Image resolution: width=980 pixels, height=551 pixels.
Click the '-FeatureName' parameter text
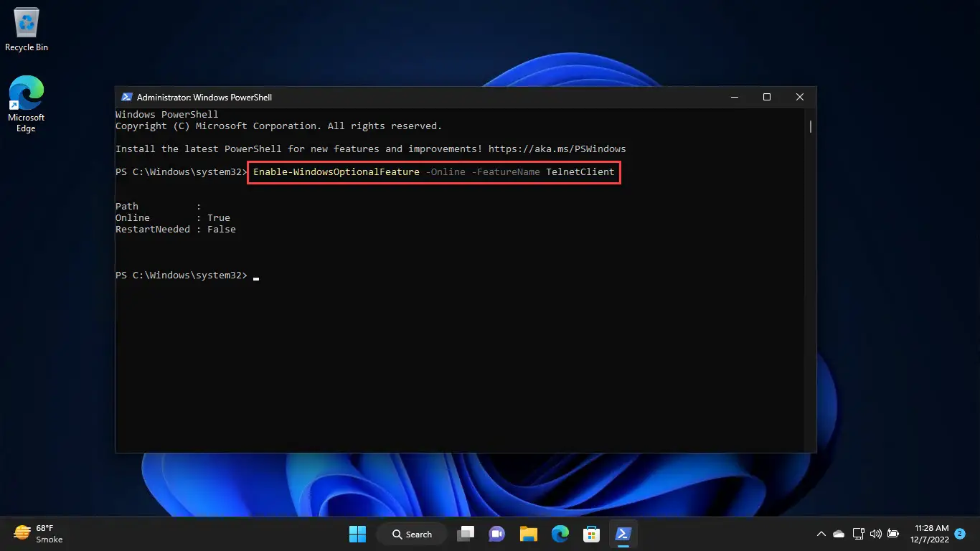pos(506,172)
